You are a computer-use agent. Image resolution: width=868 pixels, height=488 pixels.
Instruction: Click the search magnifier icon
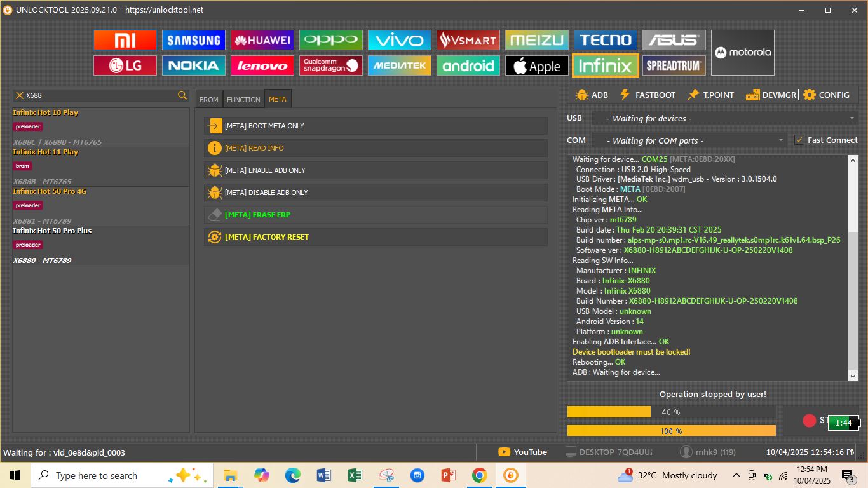point(182,95)
